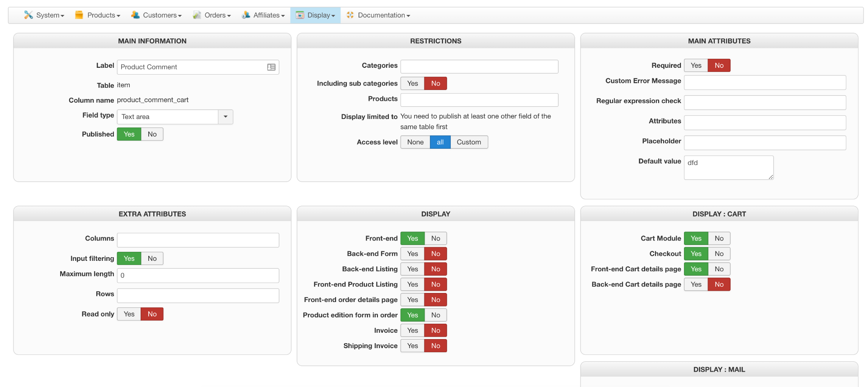The image size is (868, 387).
Task: Set Back-end Cart details page to Yes
Action: (696, 284)
